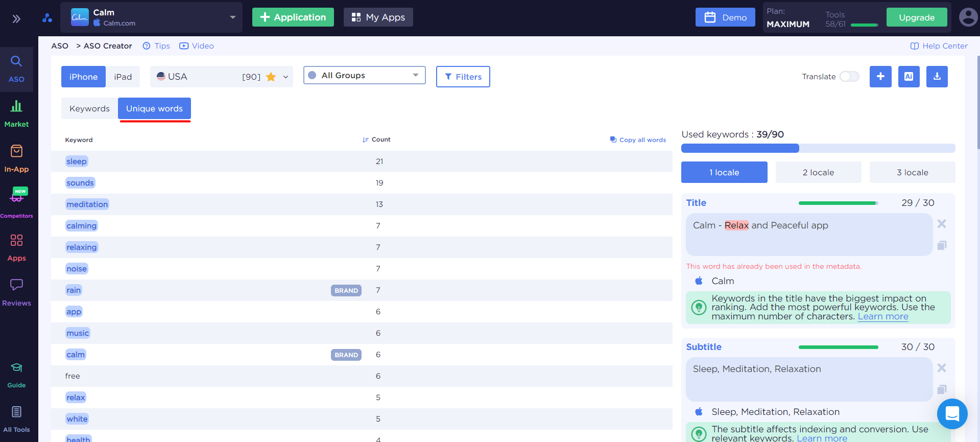Open My Apps

[378, 17]
